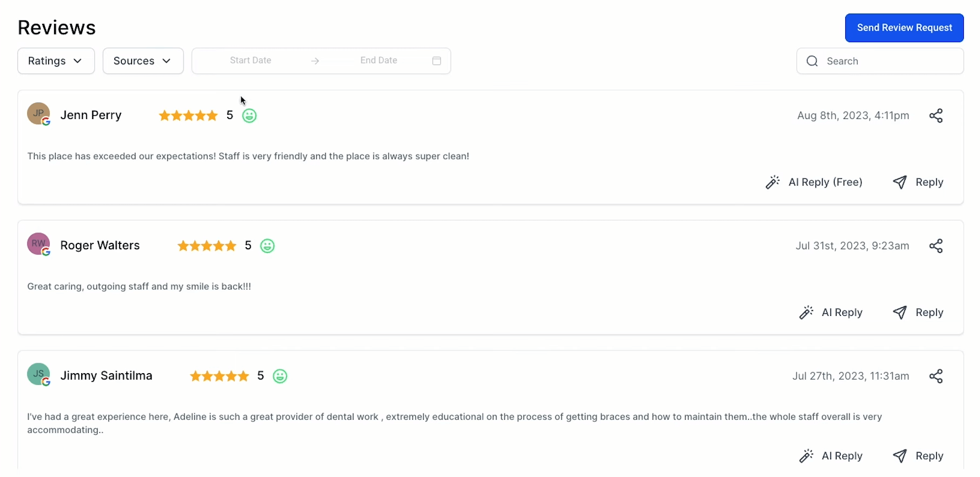Click share icon for Jimmy Saintilma's review
Viewport: 980px width, 477px height.
(936, 376)
